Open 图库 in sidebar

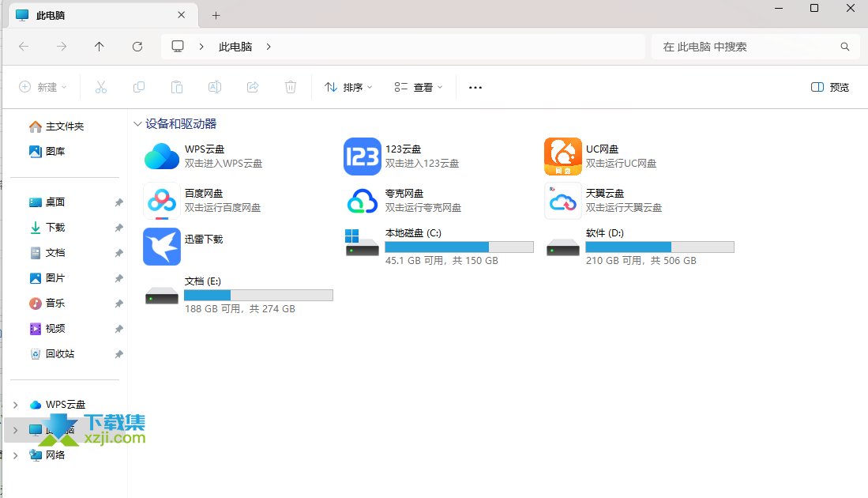click(x=47, y=151)
